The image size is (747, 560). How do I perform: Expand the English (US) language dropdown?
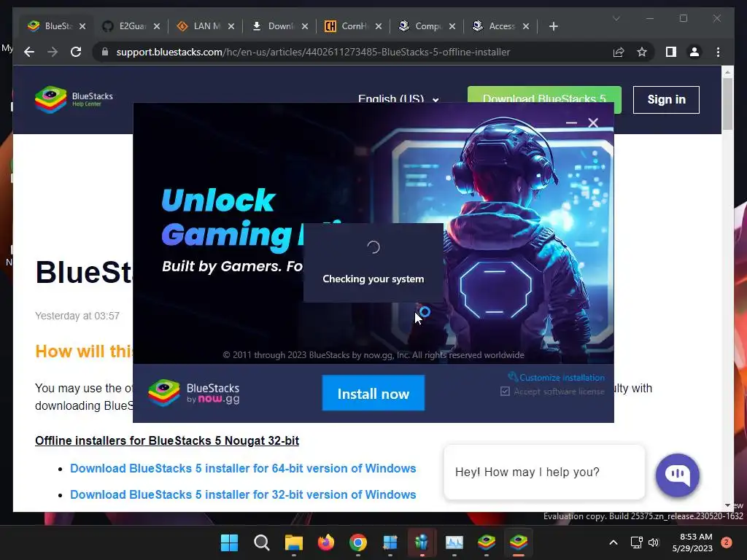pos(398,99)
